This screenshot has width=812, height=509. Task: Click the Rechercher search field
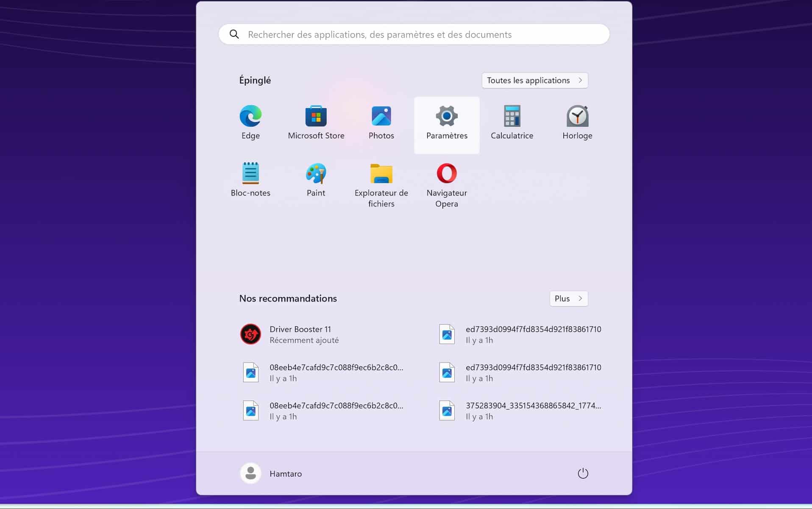[x=414, y=34]
